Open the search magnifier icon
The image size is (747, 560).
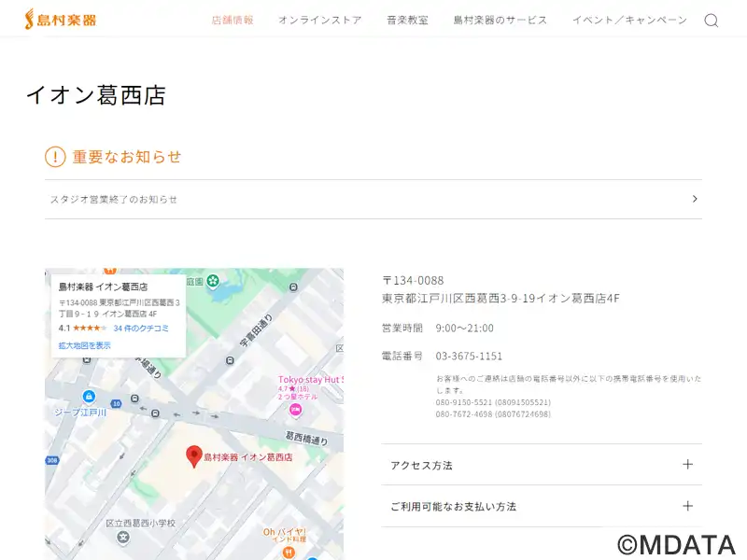pos(712,21)
